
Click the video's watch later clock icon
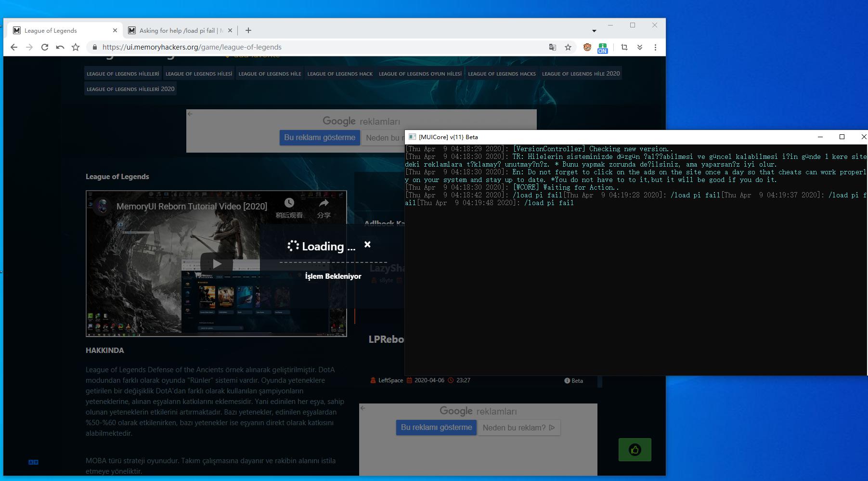[289, 203]
